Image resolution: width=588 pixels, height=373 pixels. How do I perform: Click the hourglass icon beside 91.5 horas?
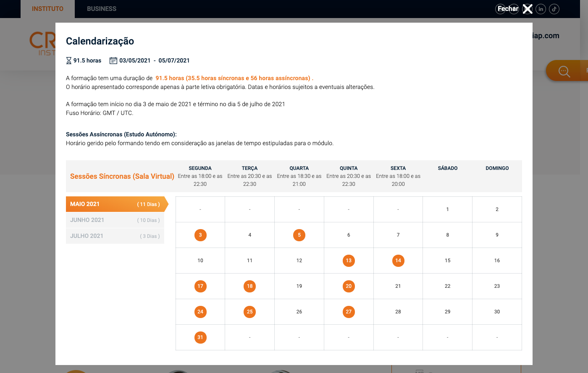(69, 60)
